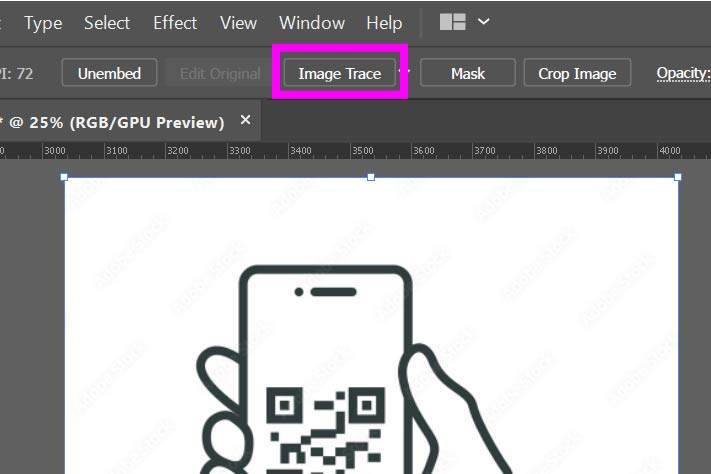Open the Select menu
Image resolution: width=711 pixels, height=474 pixels.
[x=107, y=23]
